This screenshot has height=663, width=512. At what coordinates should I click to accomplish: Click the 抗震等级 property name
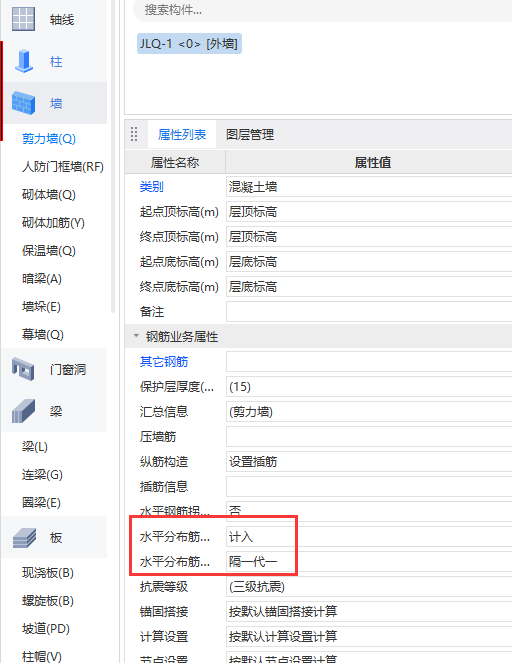click(164, 586)
